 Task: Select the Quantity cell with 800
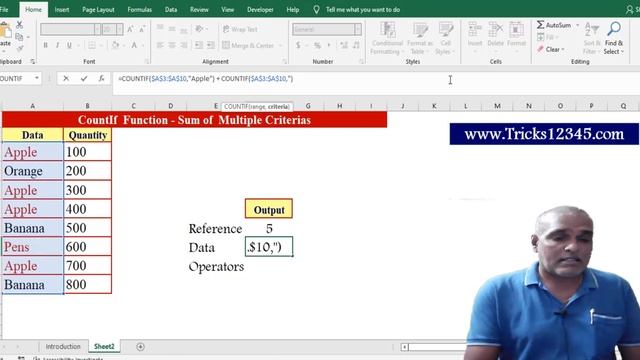tap(87, 284)
